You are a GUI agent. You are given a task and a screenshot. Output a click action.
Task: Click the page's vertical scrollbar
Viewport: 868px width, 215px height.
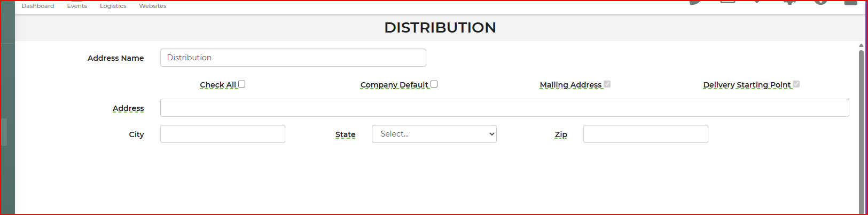(861, 128)
